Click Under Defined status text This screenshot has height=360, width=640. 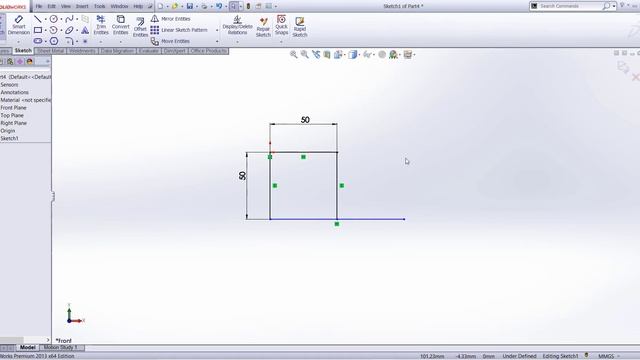coord(519,356)
